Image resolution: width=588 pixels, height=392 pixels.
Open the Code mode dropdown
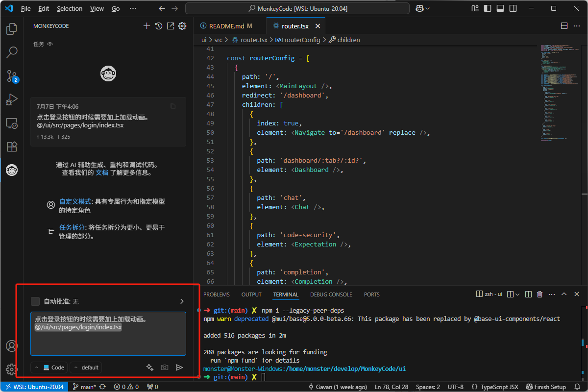tap(49, 367)
